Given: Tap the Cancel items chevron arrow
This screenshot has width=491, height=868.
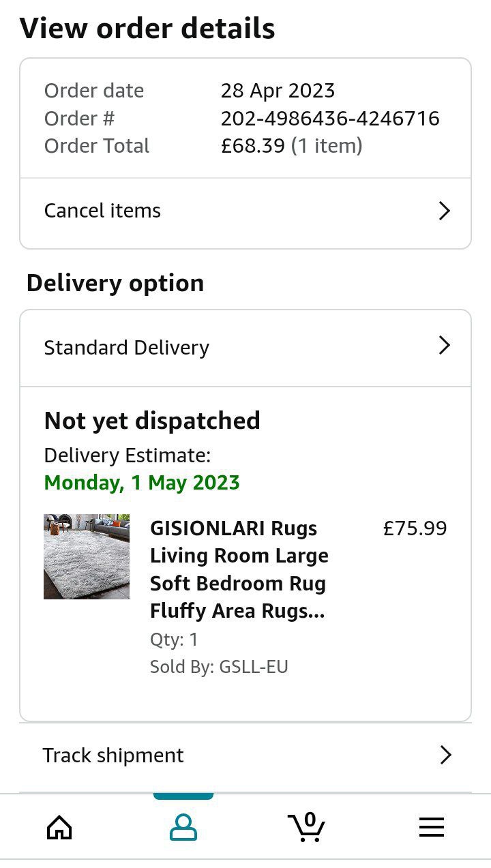Looking at the screenshot, I should coord(444,211).
